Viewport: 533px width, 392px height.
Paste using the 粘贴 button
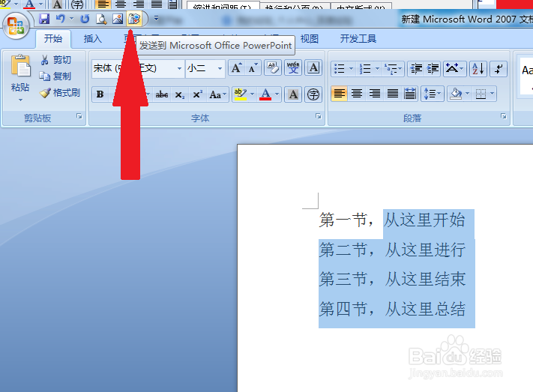tap(20, 73)
